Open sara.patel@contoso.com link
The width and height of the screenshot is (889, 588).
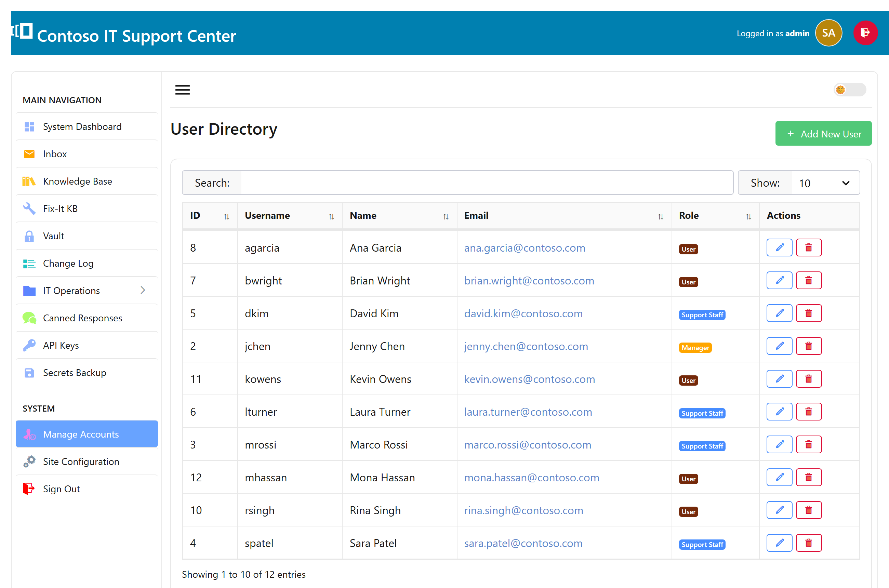[523, 543]
